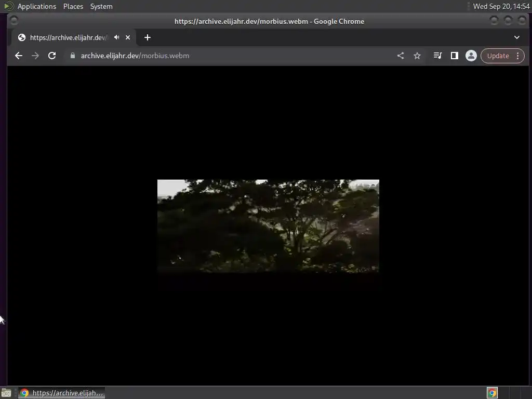Open the System menu
This screenshot has height=399, width=532.
[x=101, y=6]
